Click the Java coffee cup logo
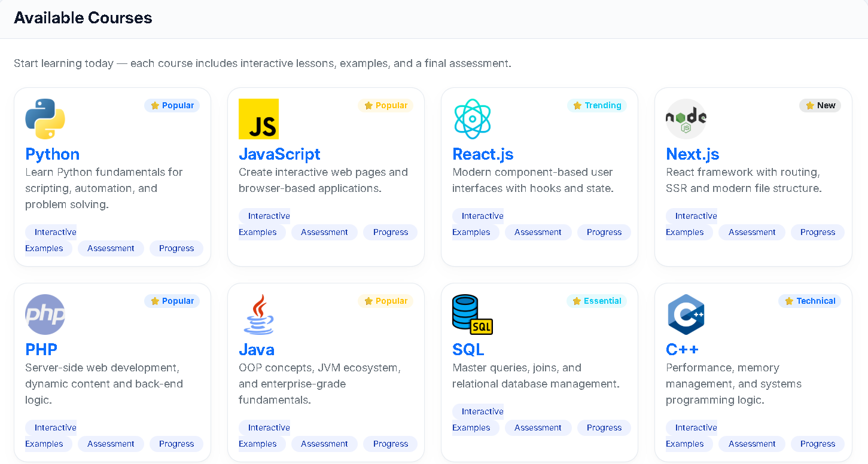Image resolution: width=868 pixels, height=464 pixels. pyautogui.click(x=258, y=315)
